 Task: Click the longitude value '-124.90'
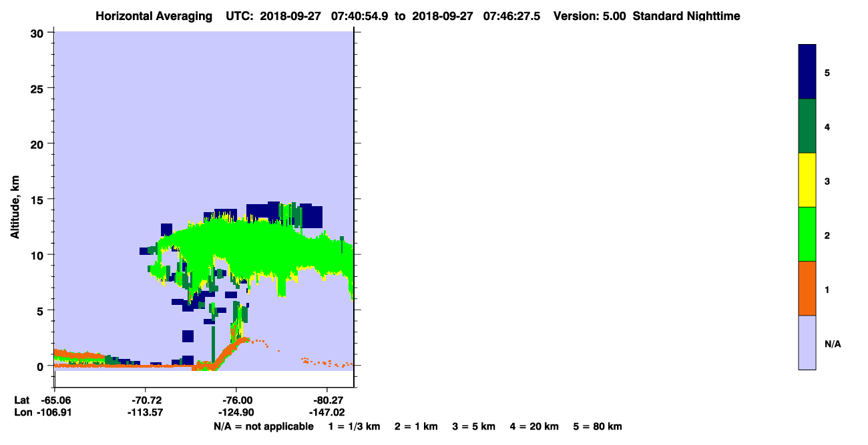236,412
